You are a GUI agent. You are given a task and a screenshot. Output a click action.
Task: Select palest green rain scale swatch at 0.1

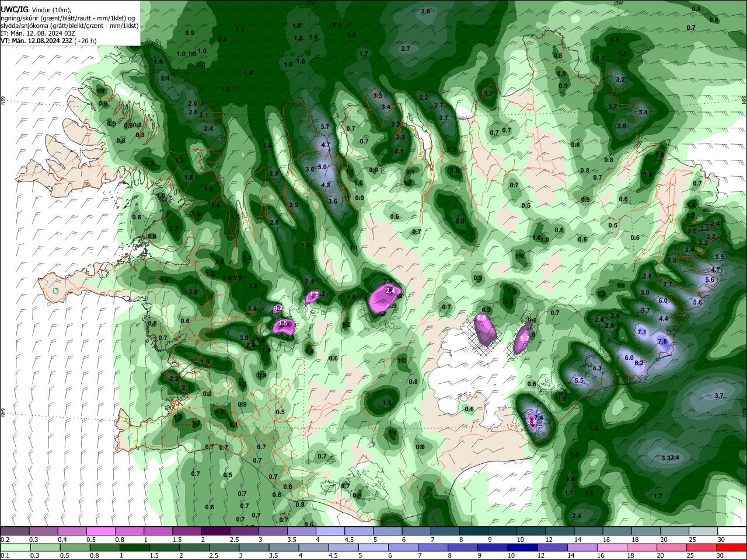point(15,548)
